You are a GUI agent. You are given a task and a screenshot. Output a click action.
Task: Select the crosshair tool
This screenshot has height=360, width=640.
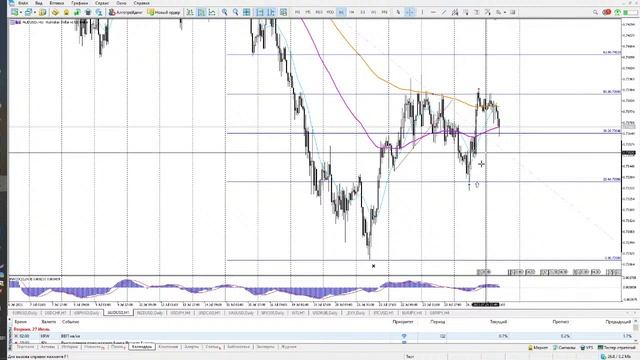pos(409,12)
